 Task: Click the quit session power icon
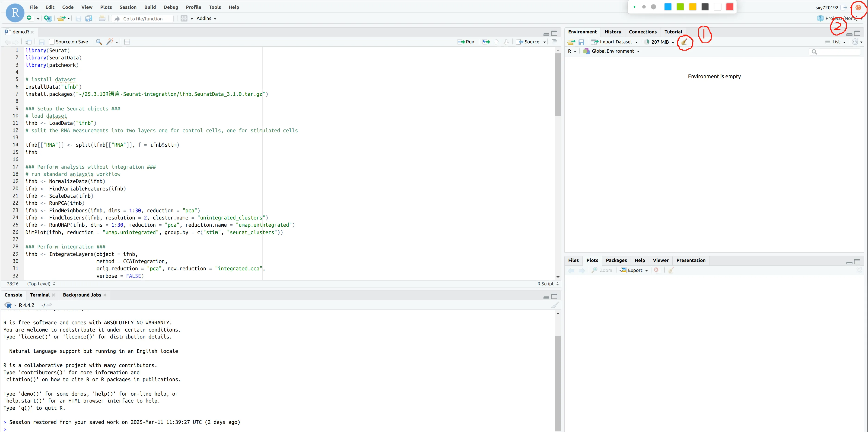coord(858,7)
